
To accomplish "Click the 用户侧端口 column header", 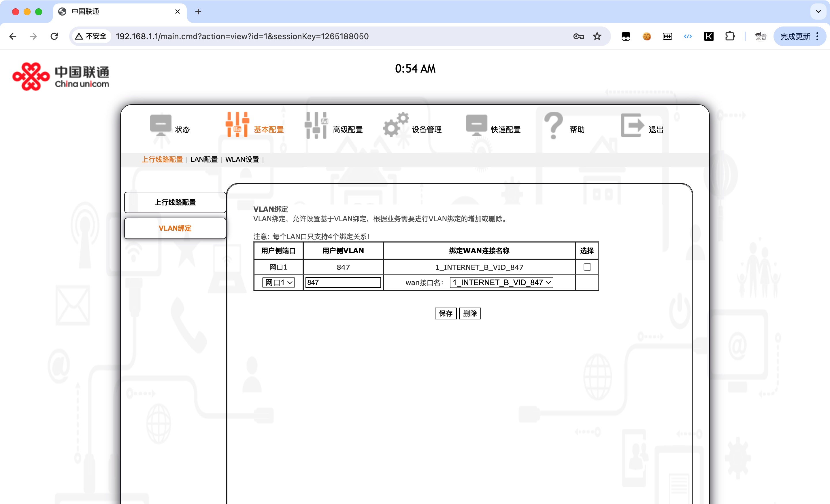I will pos(279,251).
